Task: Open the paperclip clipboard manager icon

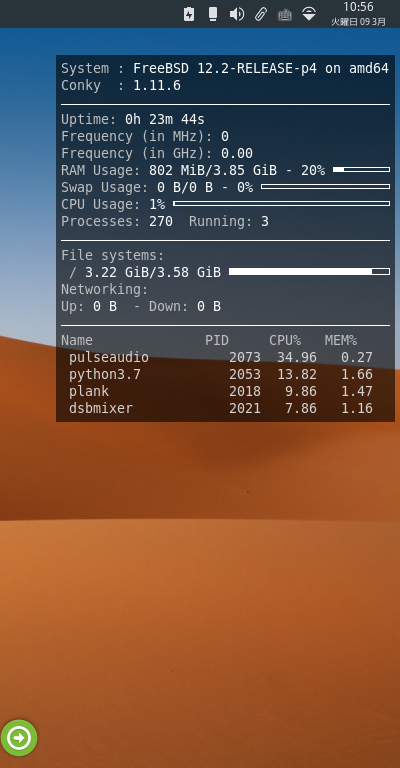Action: coord(260,14)
